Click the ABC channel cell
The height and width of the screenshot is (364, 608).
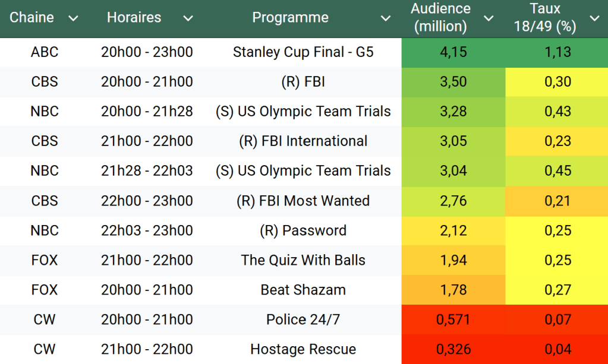point(45,52)
